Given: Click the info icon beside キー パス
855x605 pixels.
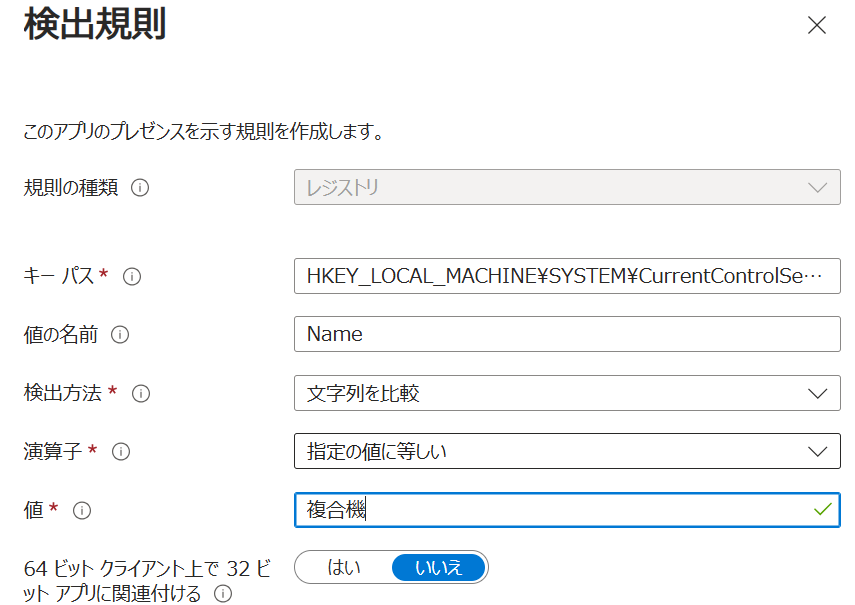Looking at the screenshot, I should pos(131,276).
